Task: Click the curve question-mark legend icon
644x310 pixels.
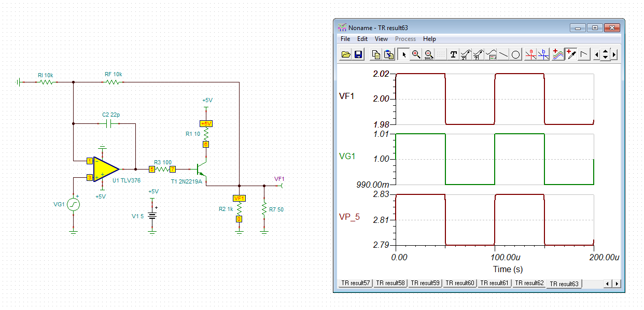Action: click(x=479, y=54)
